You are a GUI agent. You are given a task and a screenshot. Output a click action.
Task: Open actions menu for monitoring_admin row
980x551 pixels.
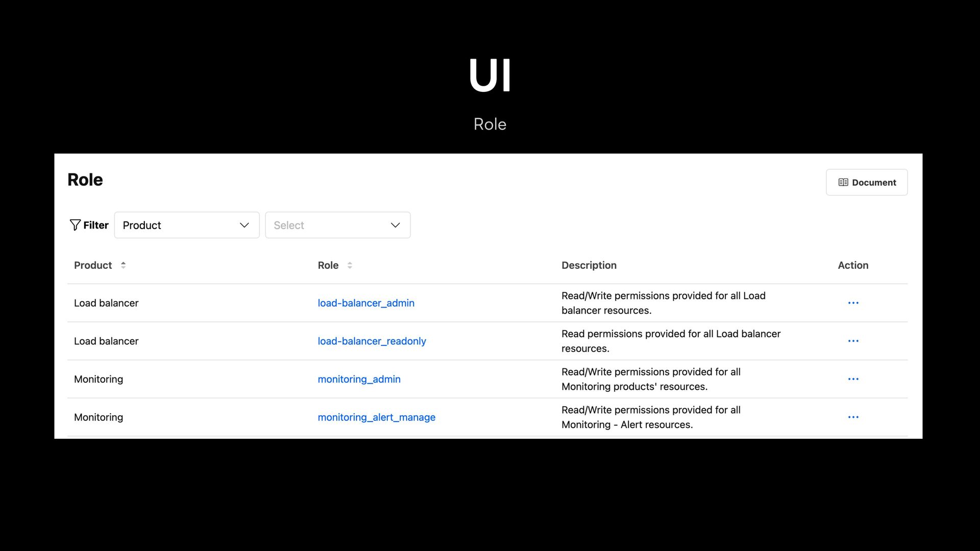tap(853, 379)
